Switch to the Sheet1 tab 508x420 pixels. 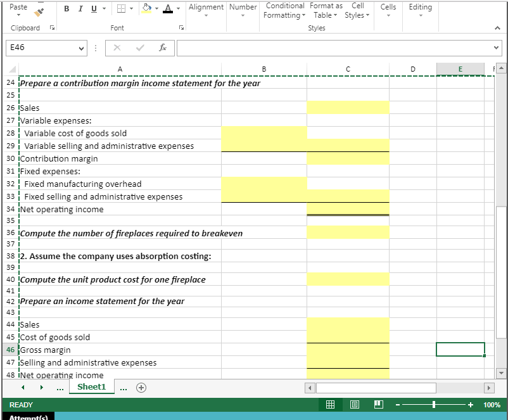click(91, 387)
